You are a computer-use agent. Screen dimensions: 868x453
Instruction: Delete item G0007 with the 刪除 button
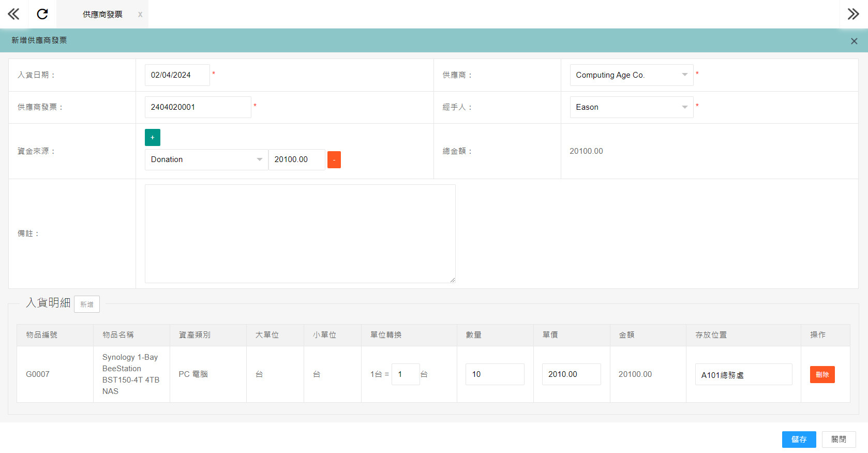coord(822,375)
